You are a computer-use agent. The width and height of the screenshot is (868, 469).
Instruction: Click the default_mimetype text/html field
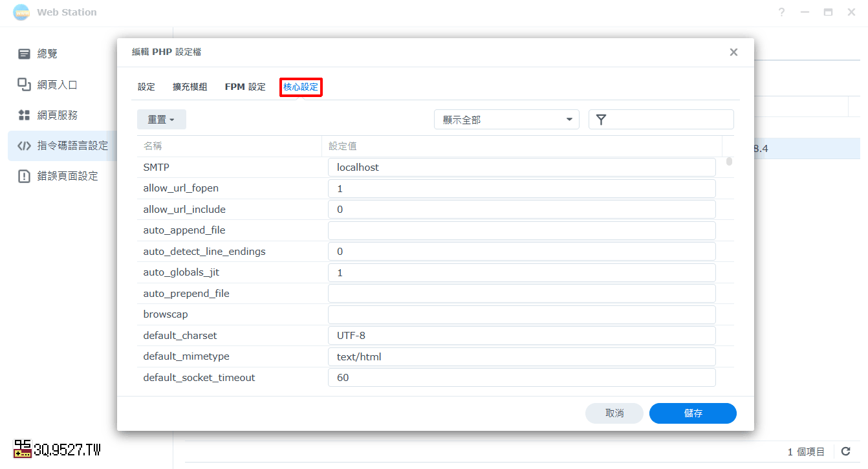click(522, 356)
